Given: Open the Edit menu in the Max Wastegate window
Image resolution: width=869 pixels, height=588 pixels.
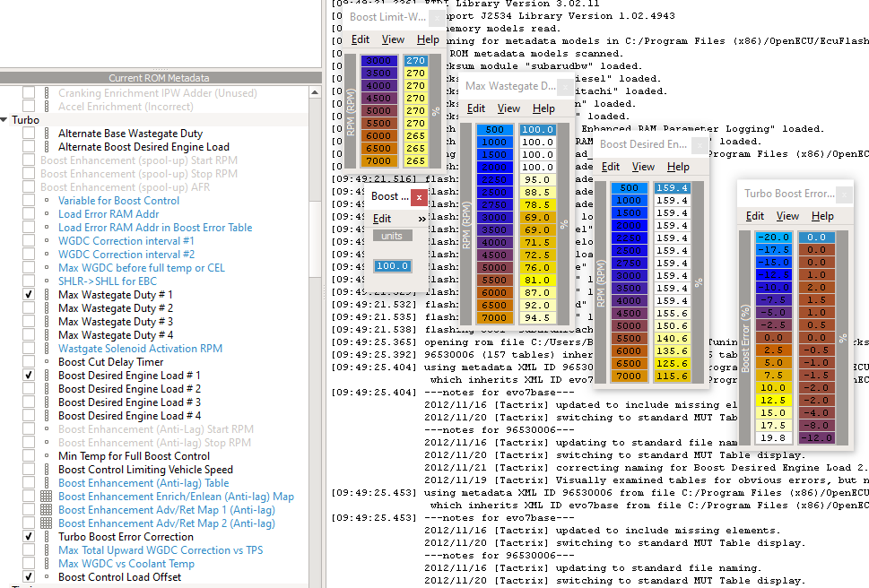Looking at the screenshot, I should [x=476, y=108].
